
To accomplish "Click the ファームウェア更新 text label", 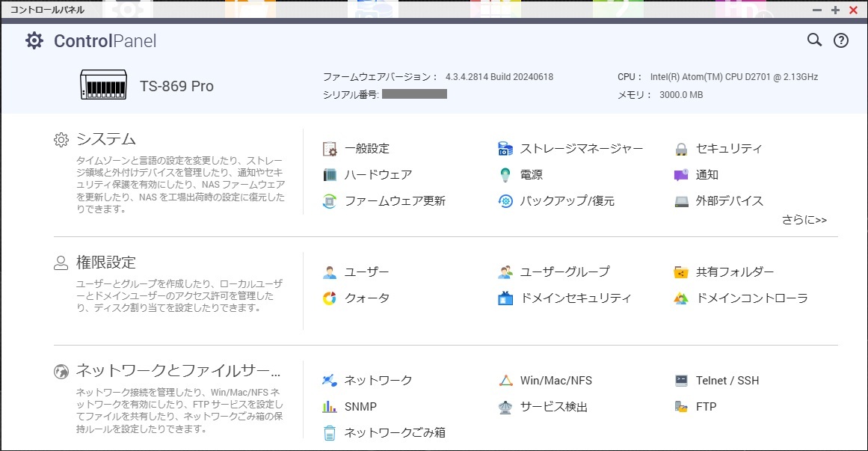I will click(395, 200).
